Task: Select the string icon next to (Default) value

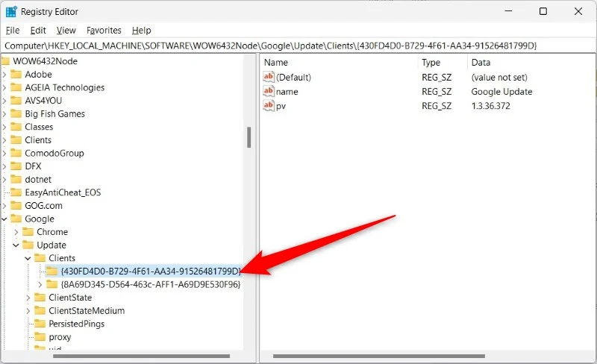Action: pyautogui.click(x=269, y=78)
